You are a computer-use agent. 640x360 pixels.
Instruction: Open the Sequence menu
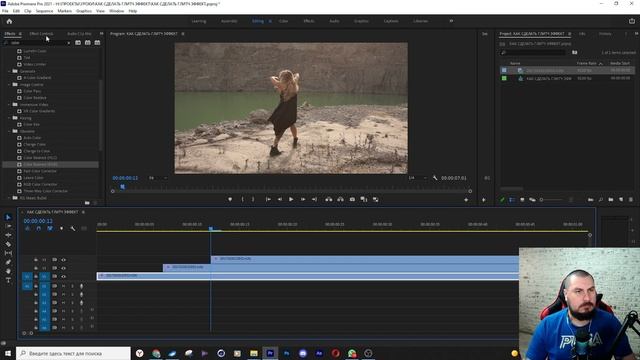coord(44,11)
